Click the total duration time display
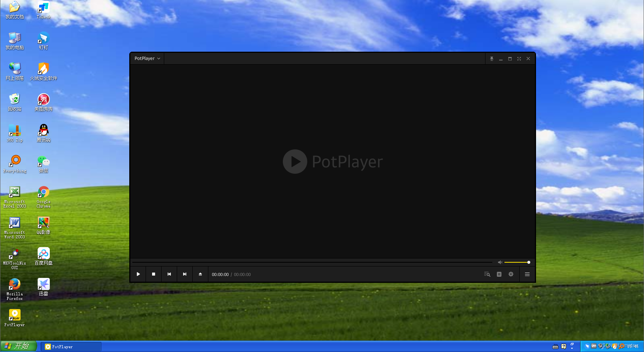Screen dimensions: 644x352 pyautogui.click(x=242, y=274)
